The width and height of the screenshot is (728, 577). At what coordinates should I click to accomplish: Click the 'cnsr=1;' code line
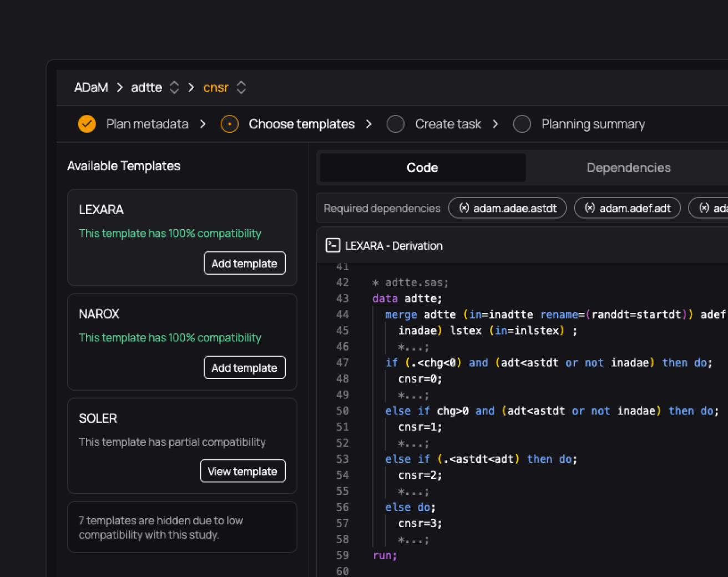point(420,427)
